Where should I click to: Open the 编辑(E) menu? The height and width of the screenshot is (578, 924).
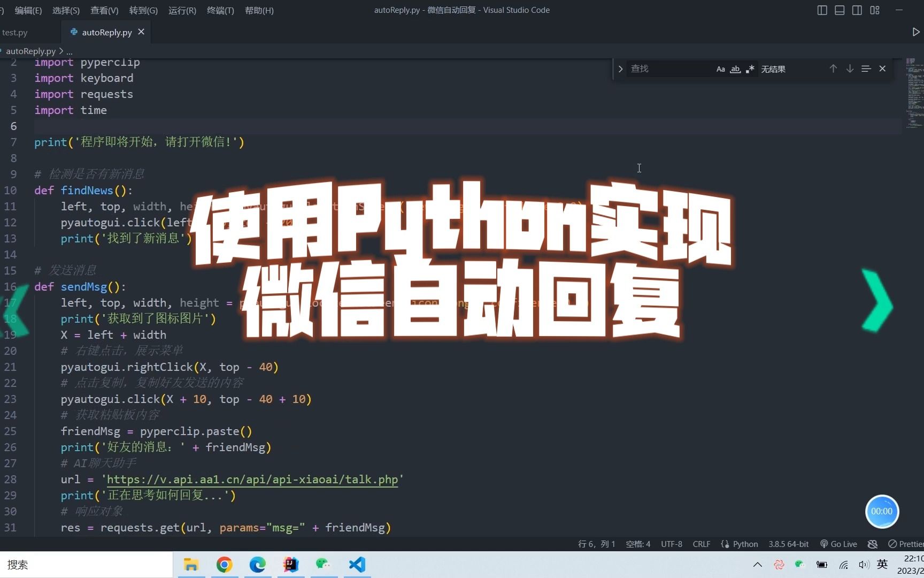pos(28,10)
